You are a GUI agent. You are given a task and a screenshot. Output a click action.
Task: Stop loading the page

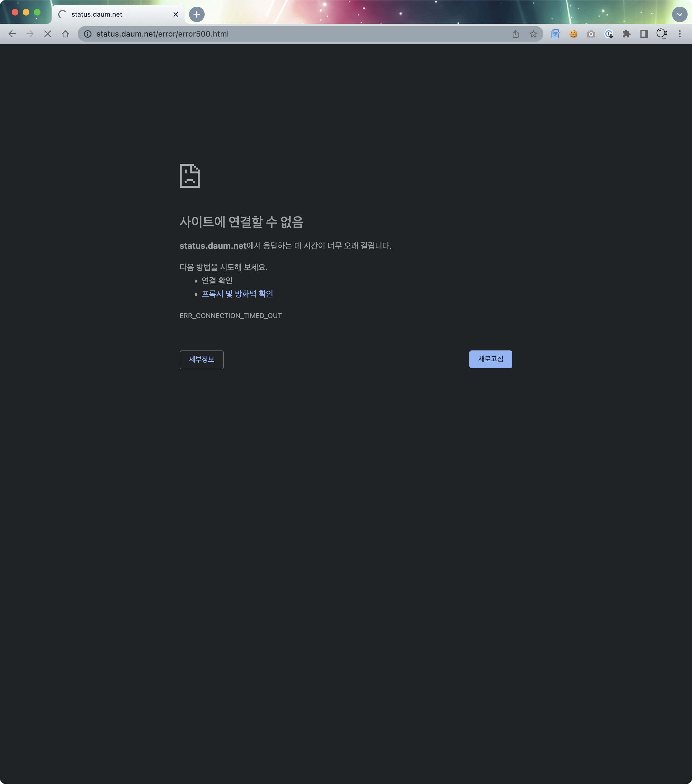coord(48,34)
